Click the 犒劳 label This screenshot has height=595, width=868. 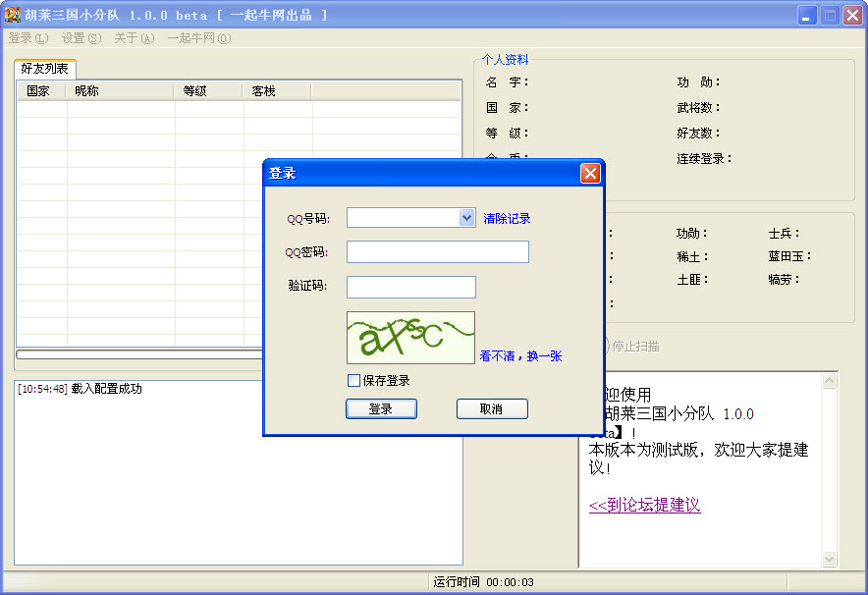pos(784,280)
